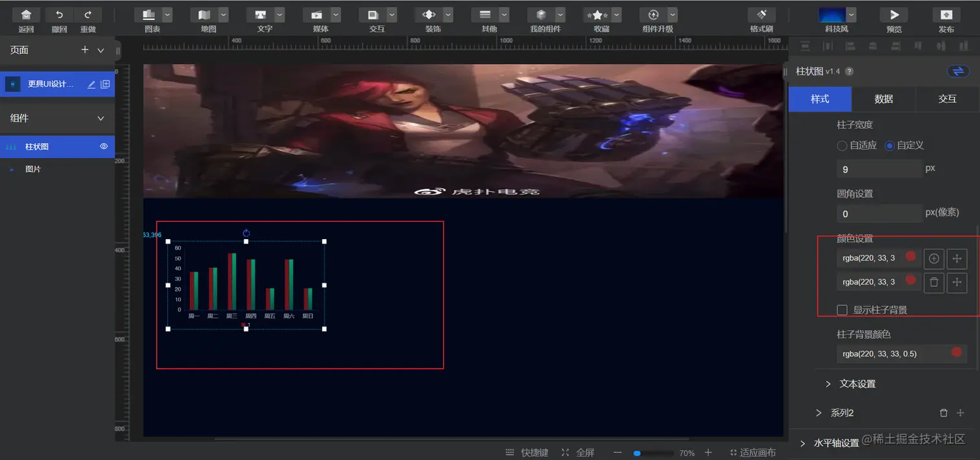This screenshot has height=460, width=980.
Task: Click the 适应画布 fit canvas button
Action: pyautogui.click(x=752, y=453)
